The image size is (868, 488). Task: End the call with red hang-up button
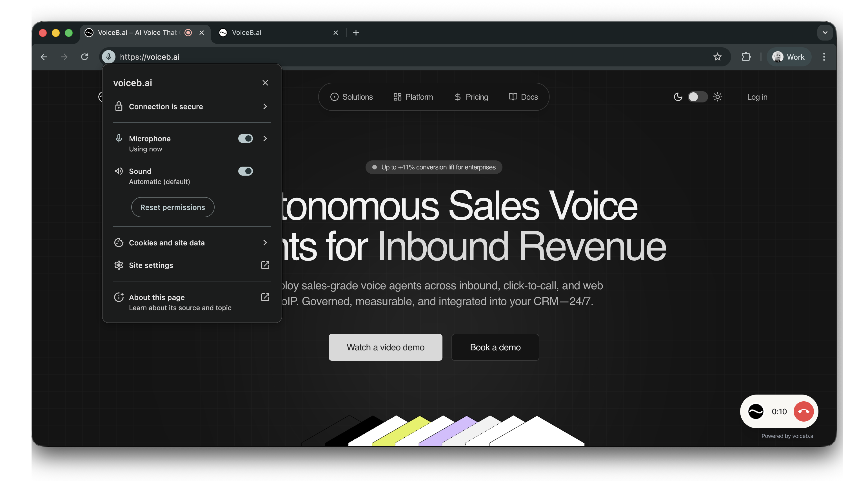[803, 411]
